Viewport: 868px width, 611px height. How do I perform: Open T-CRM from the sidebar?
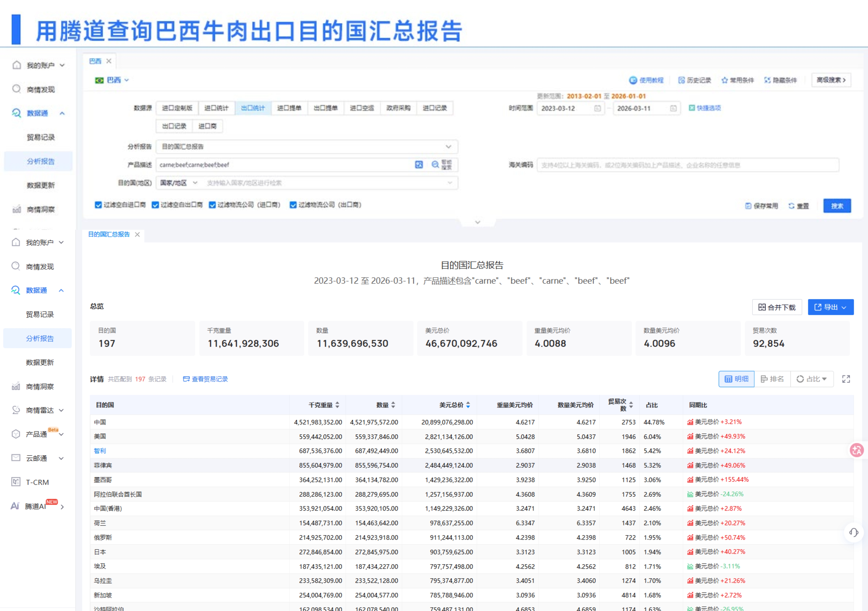point(37,482)
